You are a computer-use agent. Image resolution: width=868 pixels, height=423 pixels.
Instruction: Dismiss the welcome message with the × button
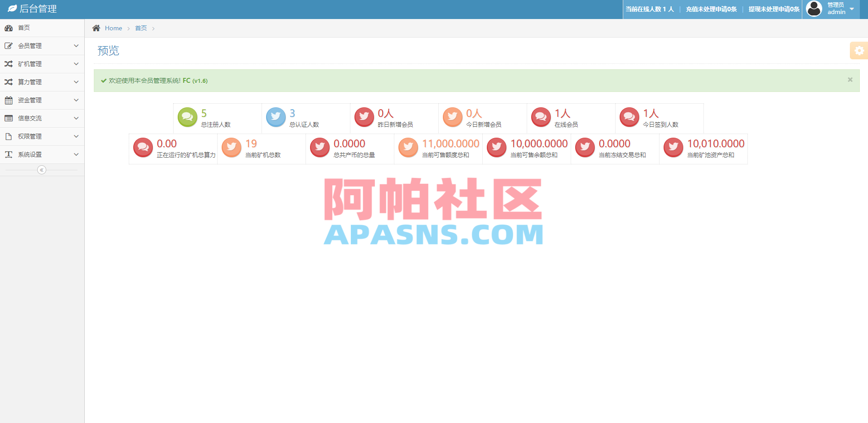point(849,80)
